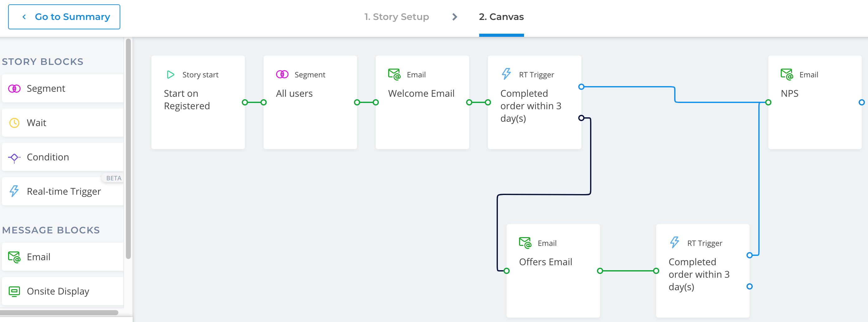
Task: Click the Offers Email input connector
Action: tap(507, 271)
